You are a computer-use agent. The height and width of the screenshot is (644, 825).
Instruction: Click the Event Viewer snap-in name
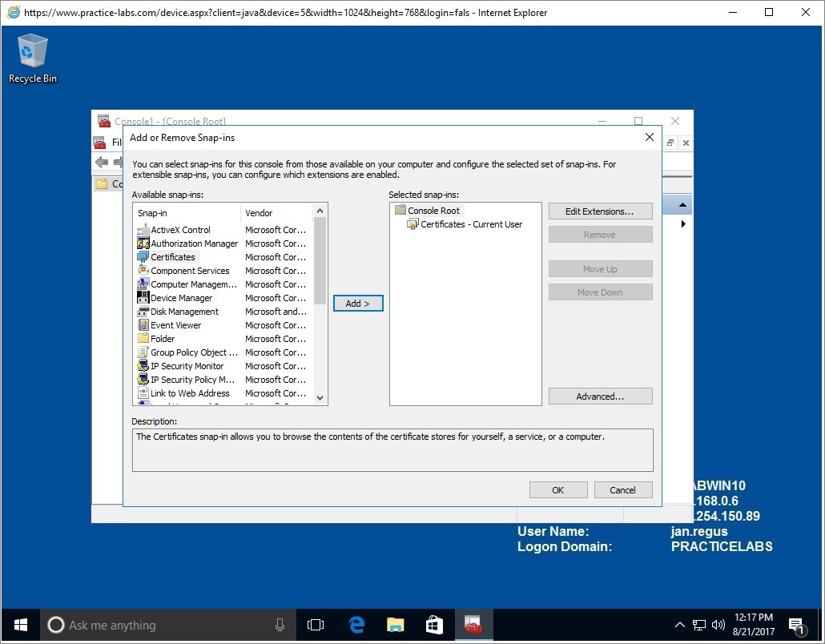tap(175, 325)
